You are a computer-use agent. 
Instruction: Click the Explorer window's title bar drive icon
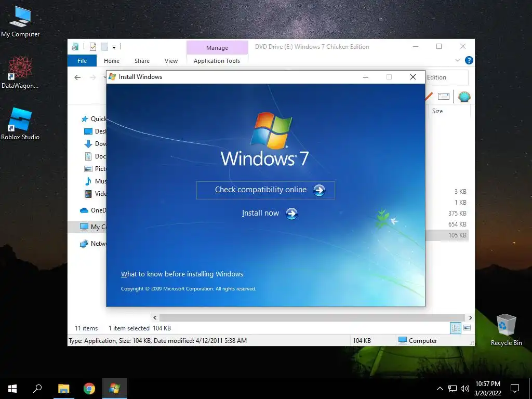coord(75,47)
